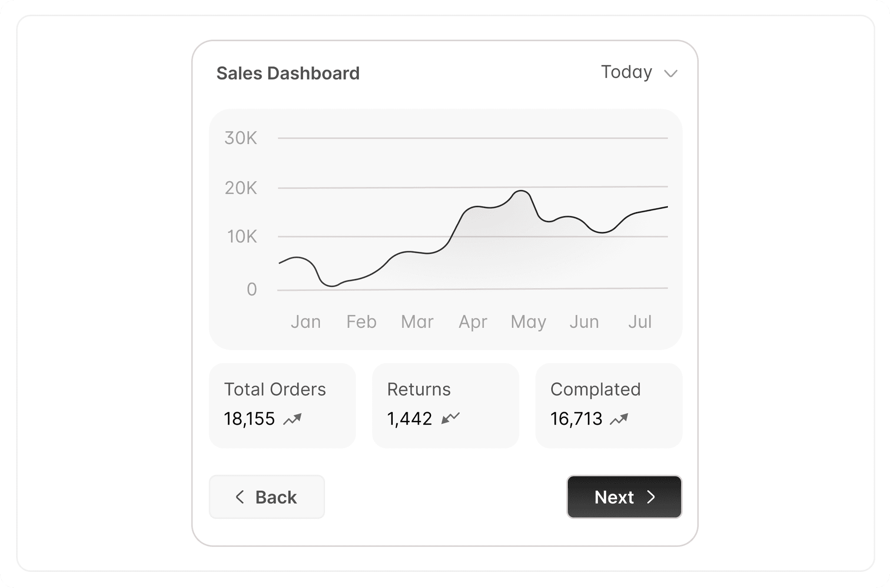The width and height of the screenshot is (890, 588).
Task: Click the upward trend icon beside 16,713
Action: click(x=619, y=419)
